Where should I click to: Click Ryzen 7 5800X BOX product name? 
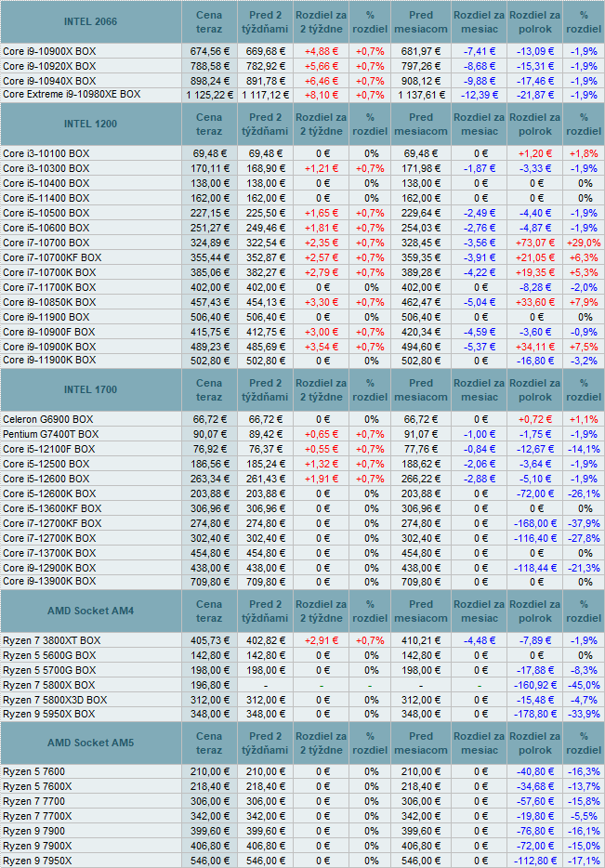pyautogui.click(x=48, y=685)
